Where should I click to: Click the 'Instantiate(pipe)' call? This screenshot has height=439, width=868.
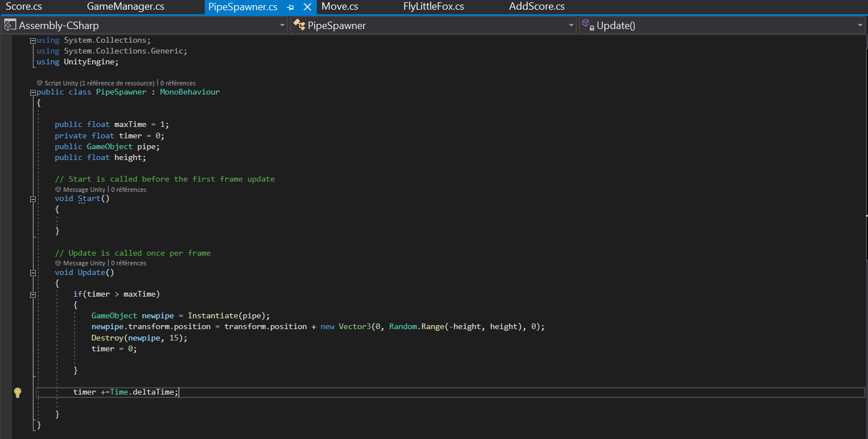coord(226,316)
